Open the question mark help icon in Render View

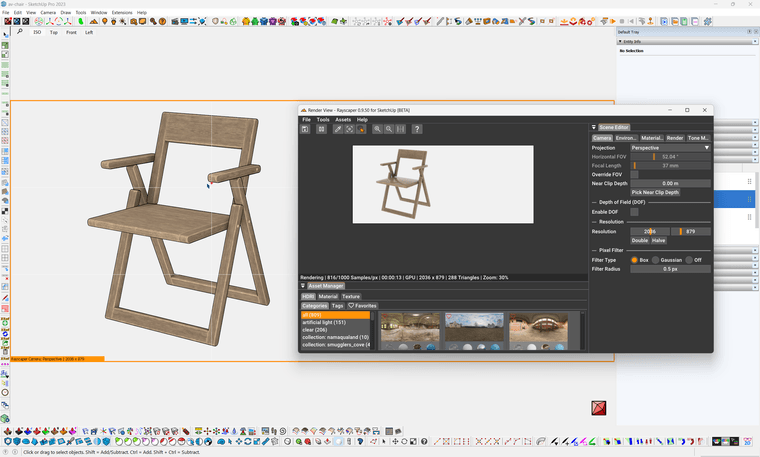(x=417, y=129)
